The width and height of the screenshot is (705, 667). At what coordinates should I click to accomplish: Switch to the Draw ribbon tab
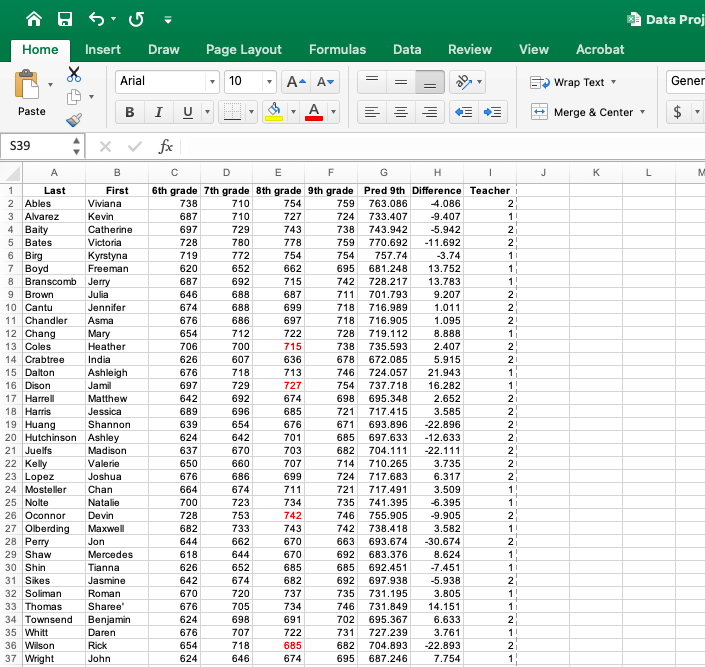pyautogui.click(x=164, y=49)
